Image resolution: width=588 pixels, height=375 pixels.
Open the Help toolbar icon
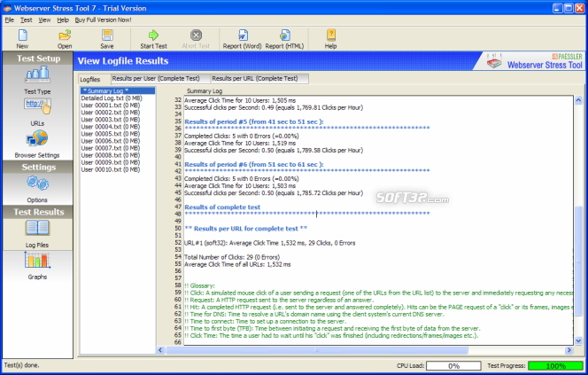(x=331, y=39)
